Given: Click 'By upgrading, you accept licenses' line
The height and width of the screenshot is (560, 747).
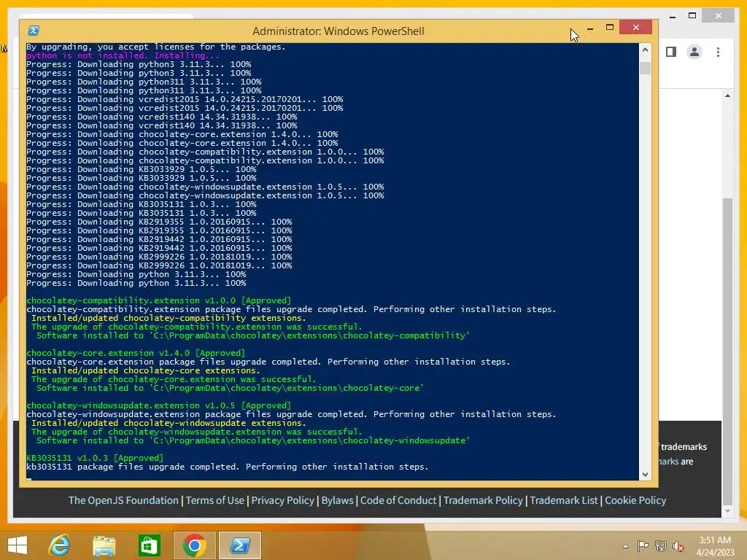Looking at the screenshot, I should click(x=156, y=47).
